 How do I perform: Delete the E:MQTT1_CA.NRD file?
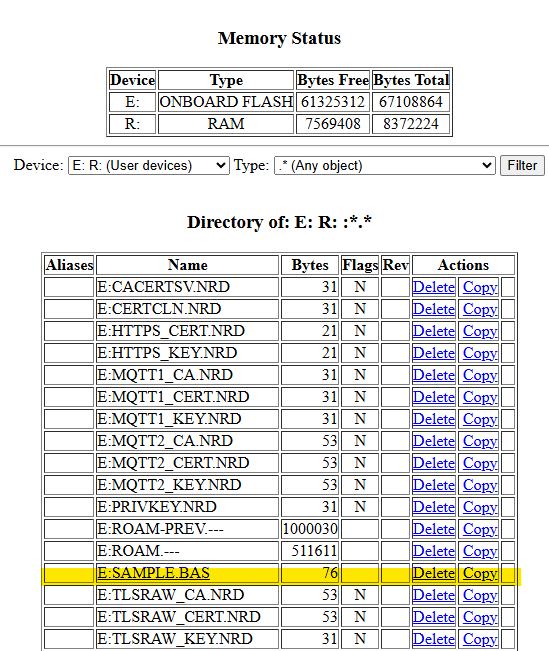[x=434, y=375]
